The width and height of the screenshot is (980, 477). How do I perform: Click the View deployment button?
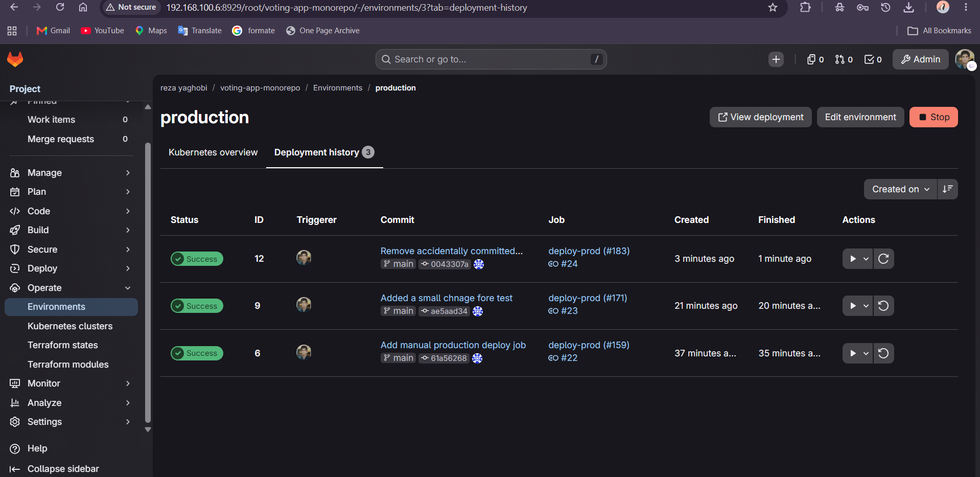pyautogui.click(x=760, y=117)
